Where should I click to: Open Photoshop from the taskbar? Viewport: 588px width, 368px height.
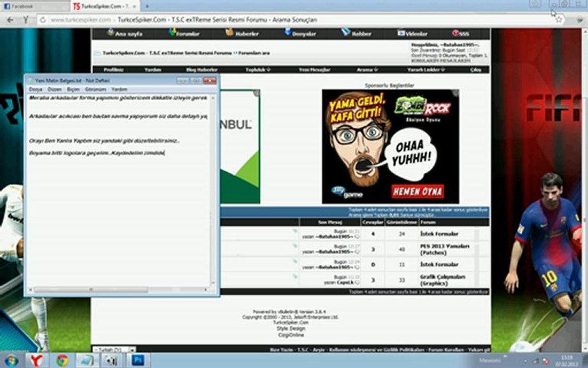138,360
